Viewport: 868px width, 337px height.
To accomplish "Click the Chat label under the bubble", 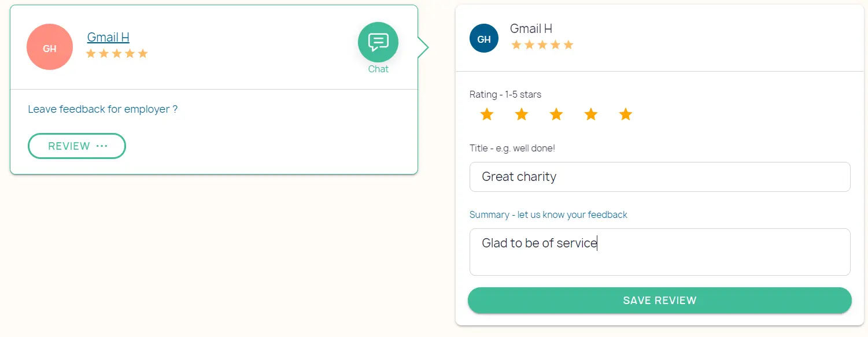I will point(378,69).
